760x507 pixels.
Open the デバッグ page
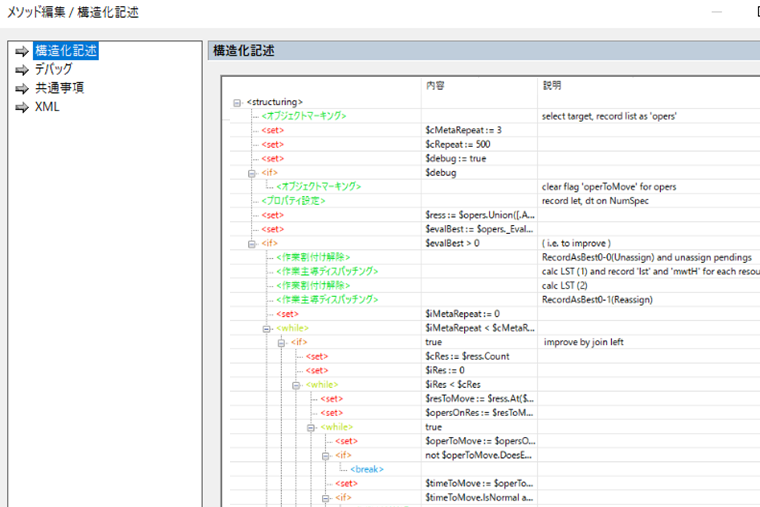tap(53, 69)
